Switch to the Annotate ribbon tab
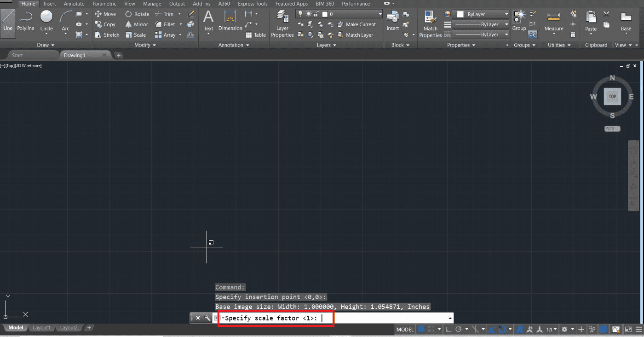 point(74,4)
